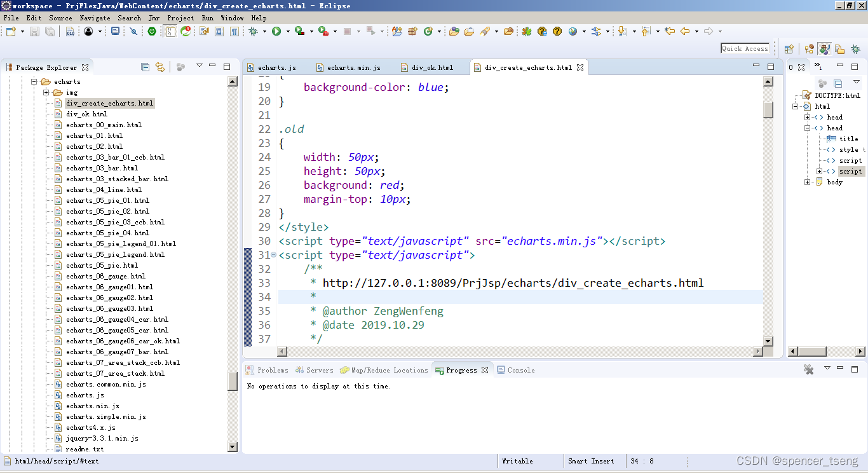Image resolution: width=868 pixels, height=473 pixels.
Task: Click the editor's vertical scrollbar
Action: (767, 191)
